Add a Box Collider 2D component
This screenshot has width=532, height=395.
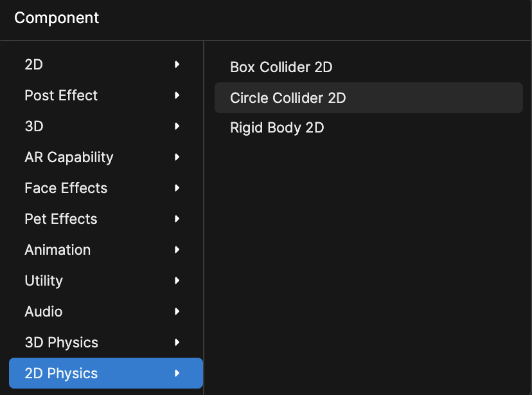pos(281,67)
